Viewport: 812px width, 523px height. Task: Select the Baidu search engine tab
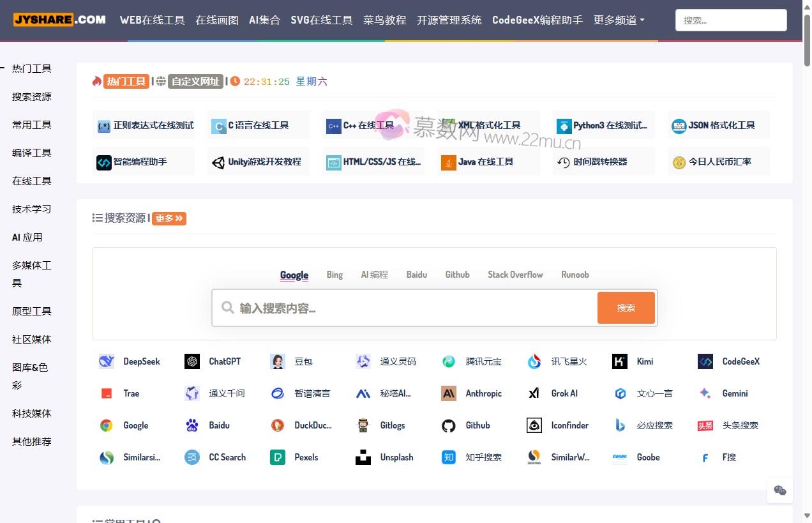click(417, 275)
